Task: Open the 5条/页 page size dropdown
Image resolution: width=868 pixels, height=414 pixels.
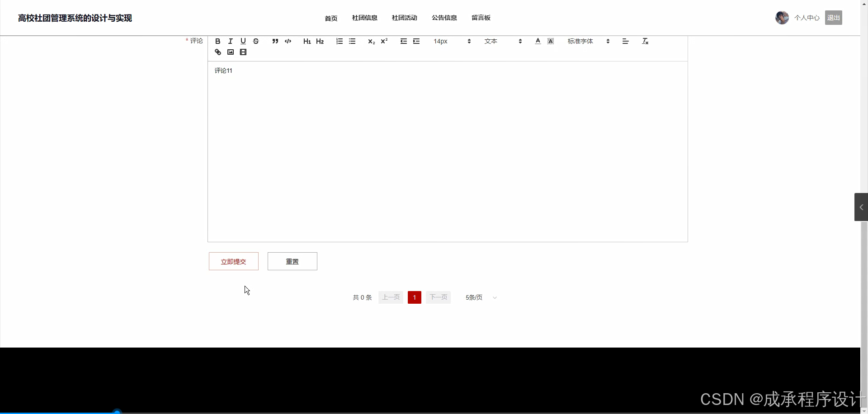Action: pyautogui.click(x=480, y=297)
